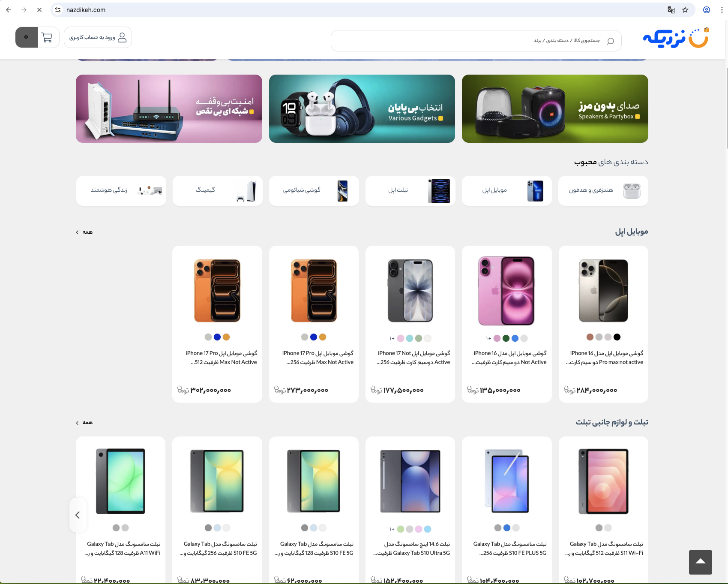Click the Speakers & Partybox banner
Viewport: 728px width, 584px height.
click(x=555, y=108)
